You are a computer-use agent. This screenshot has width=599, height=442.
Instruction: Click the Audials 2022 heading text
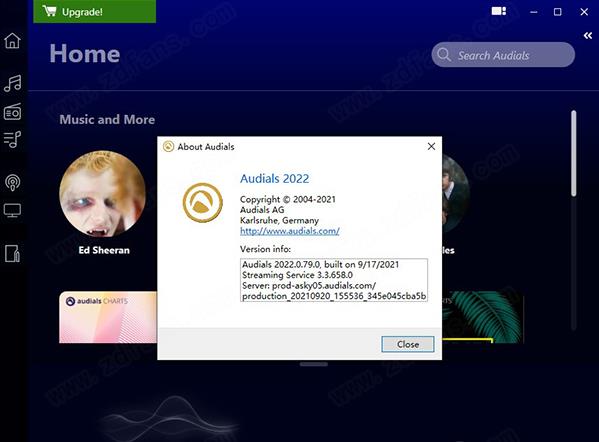tap(274, 178)
